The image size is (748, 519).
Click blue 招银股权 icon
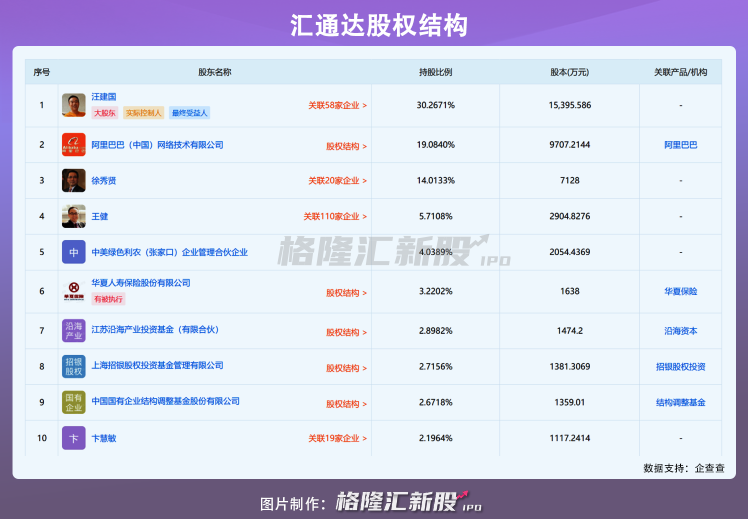pos(73,366)
